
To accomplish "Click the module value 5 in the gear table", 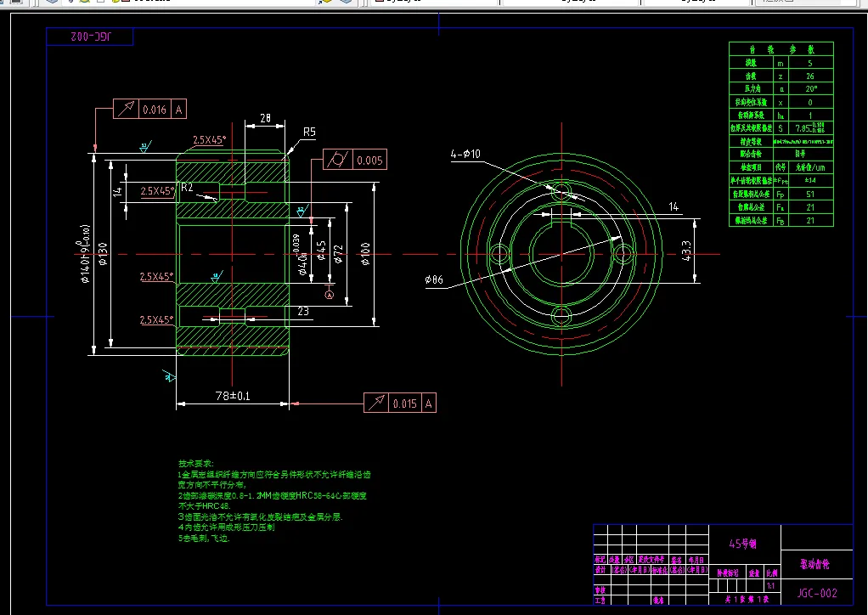I will point(810,63).
